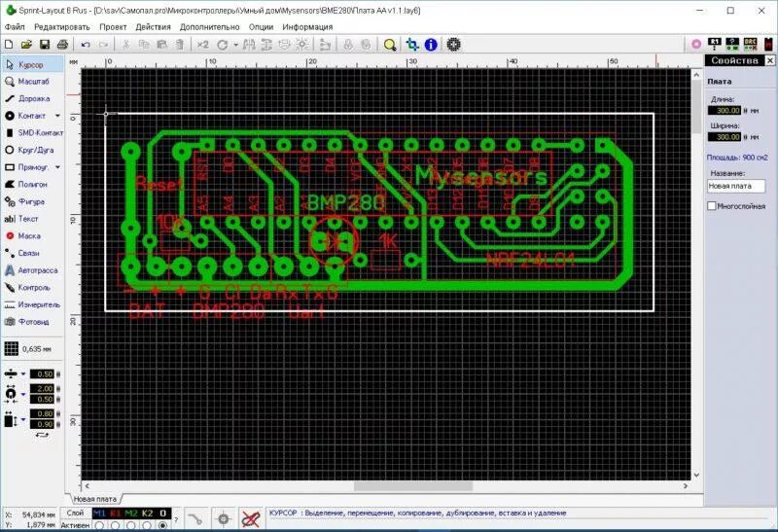Open the Дополнительно menu
Screen dimensions: 778x532
coord(209,27)
